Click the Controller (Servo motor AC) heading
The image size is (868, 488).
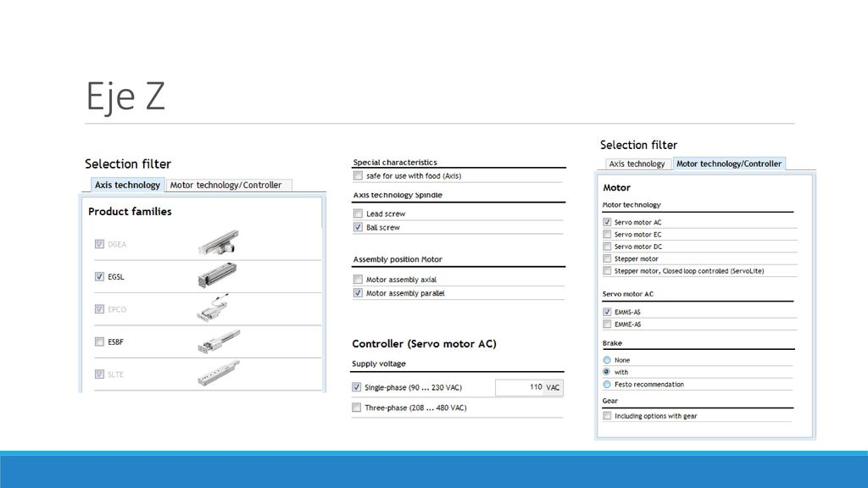[424, 344]
